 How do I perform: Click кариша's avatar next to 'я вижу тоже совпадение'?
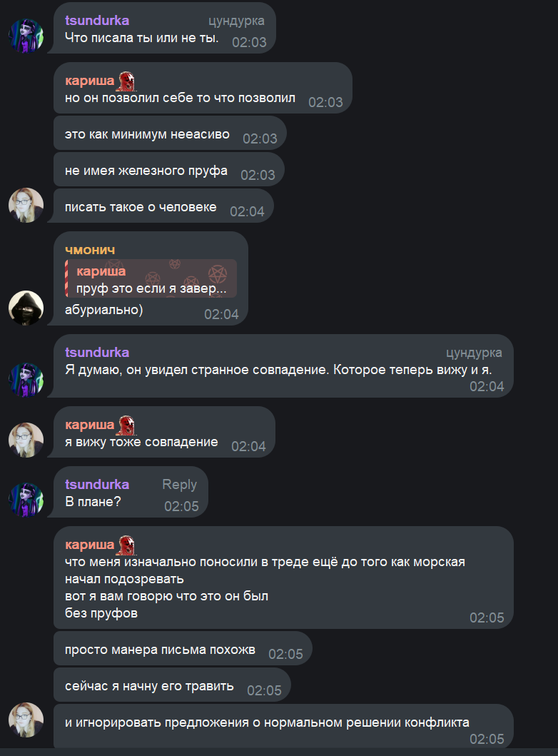point(26,440)
